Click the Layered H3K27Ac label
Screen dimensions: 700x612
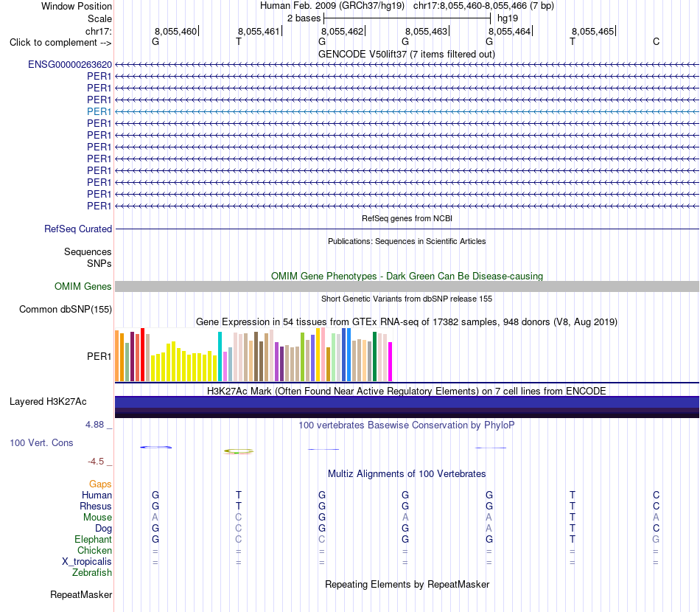(48, 402)
